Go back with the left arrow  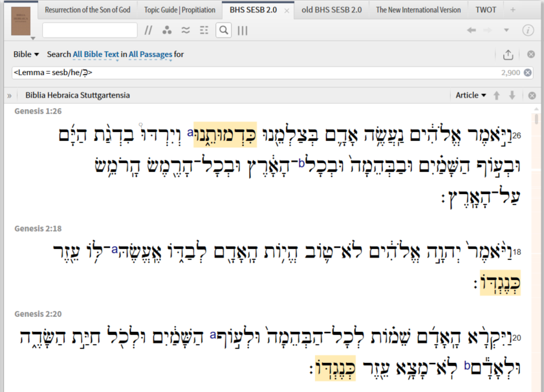click(x=471, y=30)
